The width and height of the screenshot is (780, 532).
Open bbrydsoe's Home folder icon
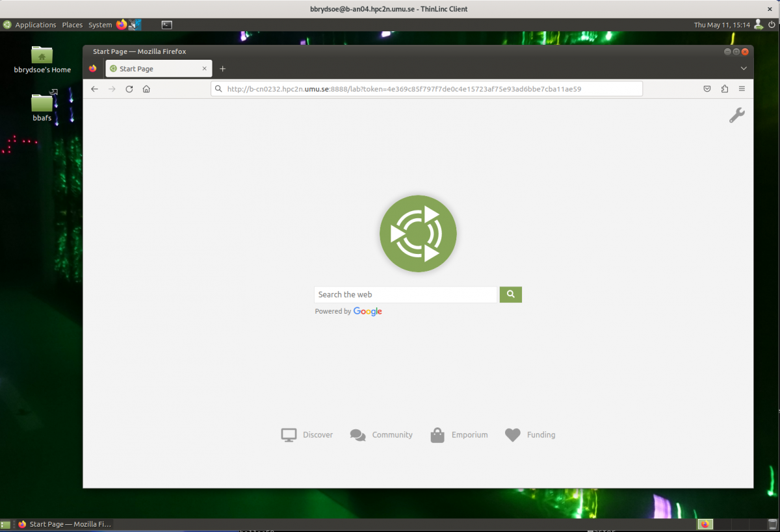(42, 60)
